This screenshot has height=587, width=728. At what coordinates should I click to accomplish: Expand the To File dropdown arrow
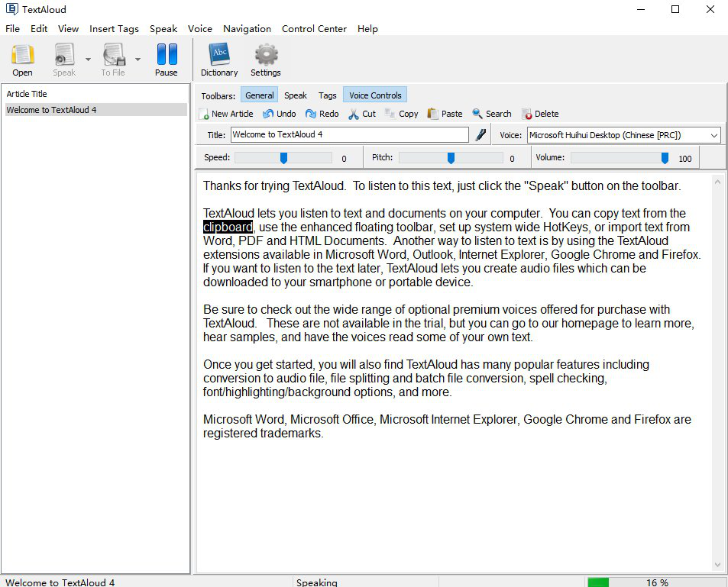[x=138, y=60]
